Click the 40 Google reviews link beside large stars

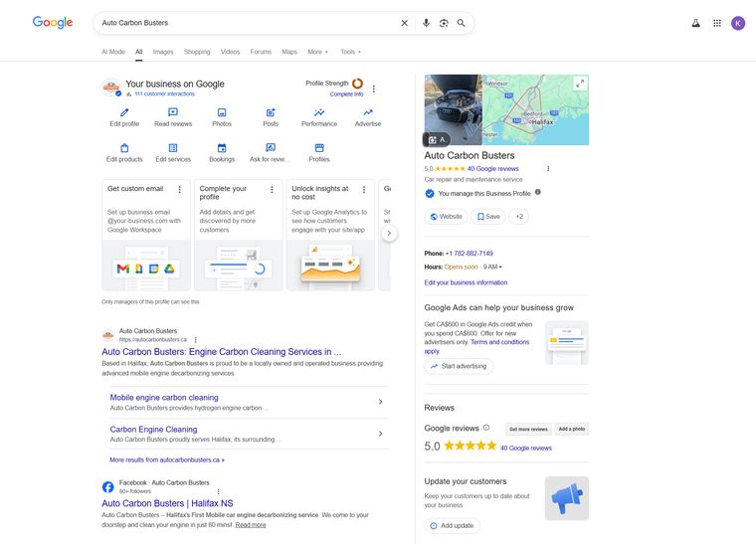526,448
